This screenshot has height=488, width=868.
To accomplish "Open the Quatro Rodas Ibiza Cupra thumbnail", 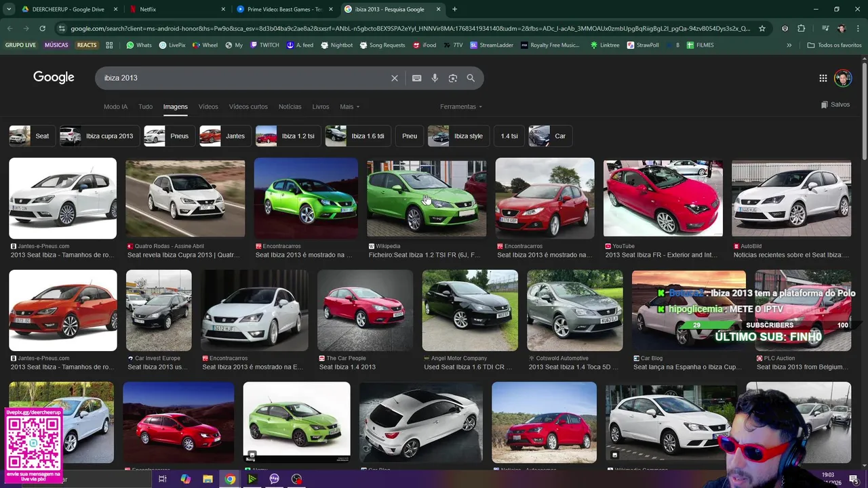I will click(x=185, y=198).
